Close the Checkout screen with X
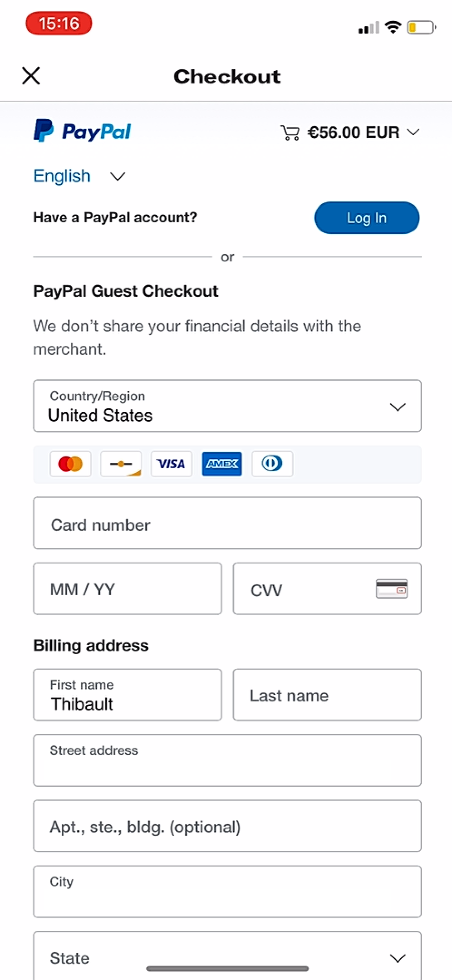452x980 pixels. click(31, 76)
